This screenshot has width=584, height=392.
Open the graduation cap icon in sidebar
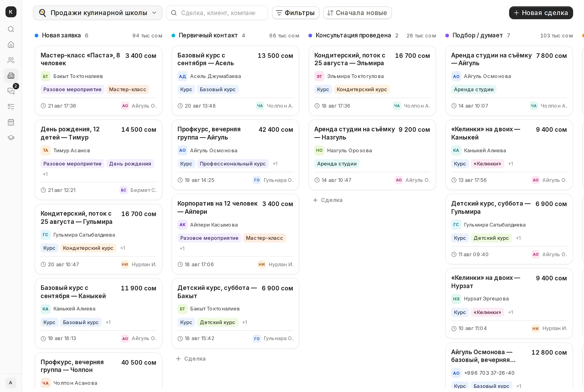11,138
